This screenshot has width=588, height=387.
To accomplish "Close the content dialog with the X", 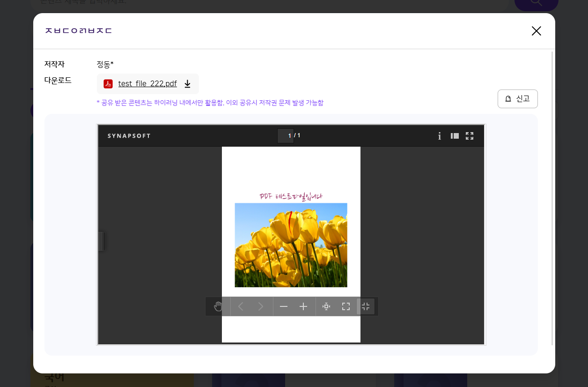I will coord(536,31).
